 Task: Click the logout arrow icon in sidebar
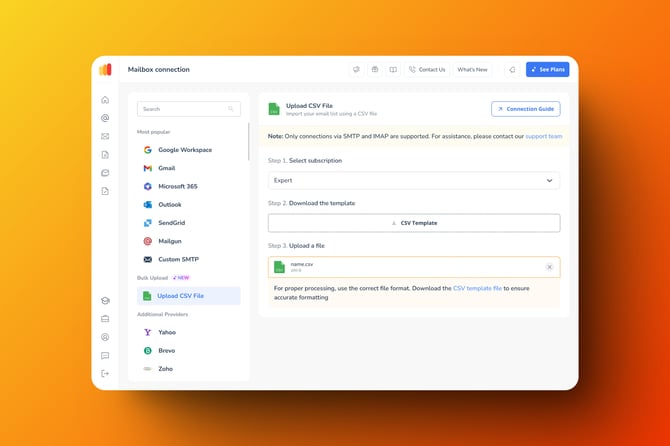105,373
